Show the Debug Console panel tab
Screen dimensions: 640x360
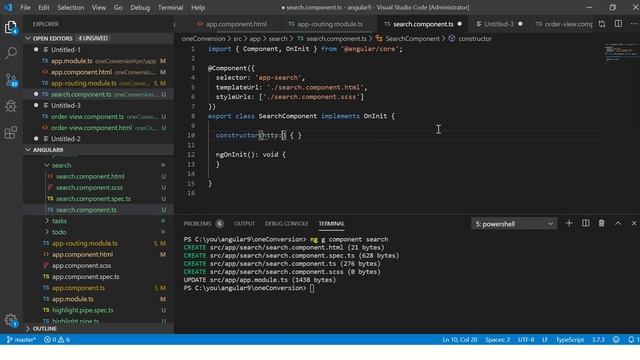[x=287, y=224]
